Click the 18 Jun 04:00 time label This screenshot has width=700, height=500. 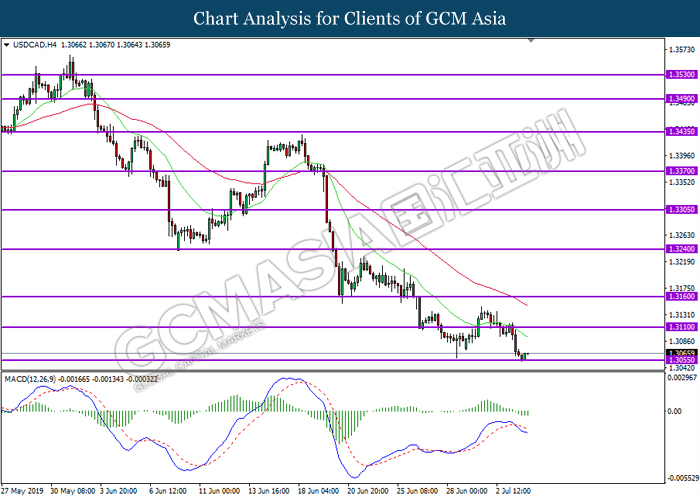tap(318, 491)
